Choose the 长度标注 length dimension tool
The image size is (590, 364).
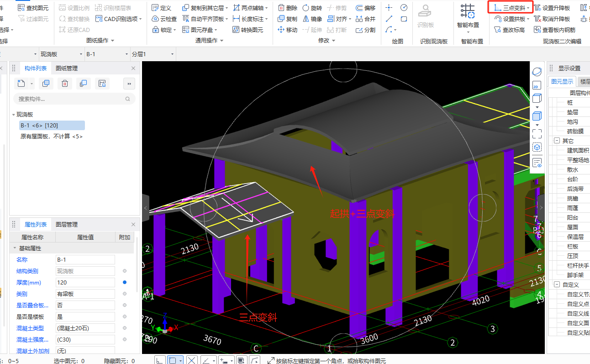coord(250,19)
